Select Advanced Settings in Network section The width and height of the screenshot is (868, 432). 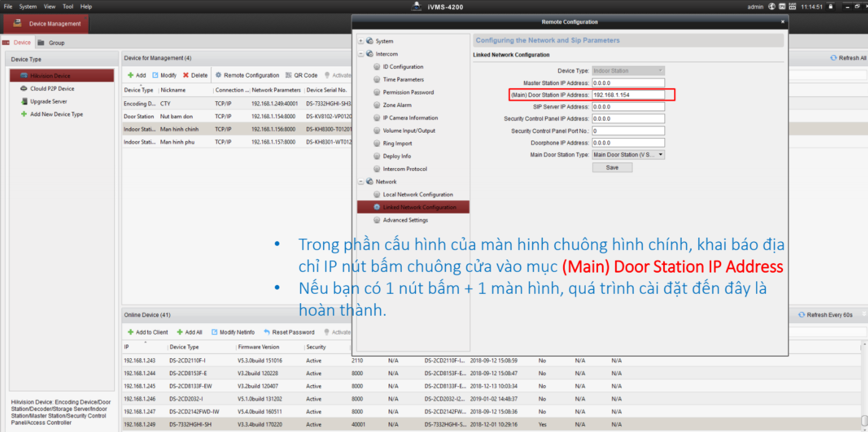coord(405,220)
